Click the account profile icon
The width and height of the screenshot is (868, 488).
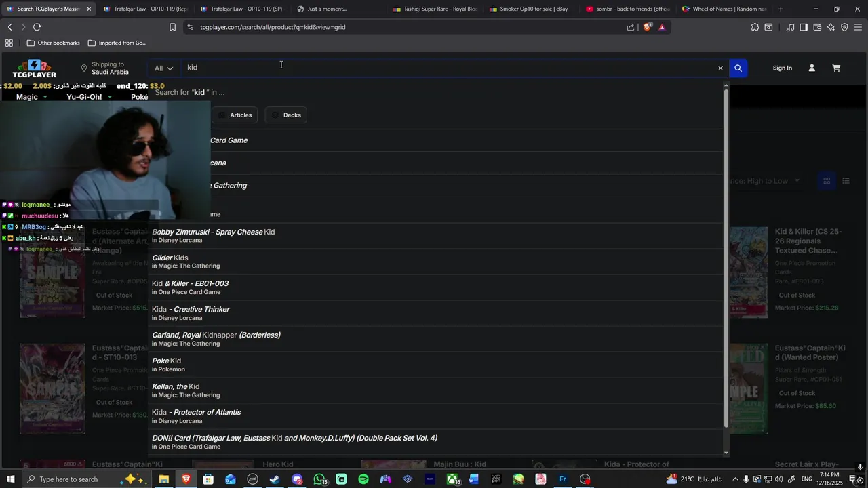pyautogui.click(x=812, y=68)
